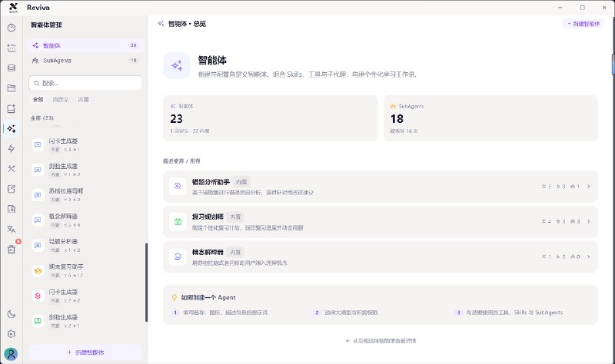Open the chat robot icon in sidebar
615x364 pixels.
coord(12,48)
